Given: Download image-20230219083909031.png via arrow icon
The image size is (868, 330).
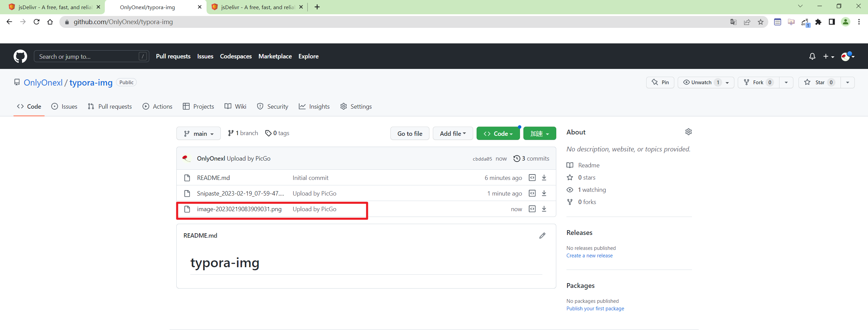Looking at the screenshot, I should (x=544, y=209).
